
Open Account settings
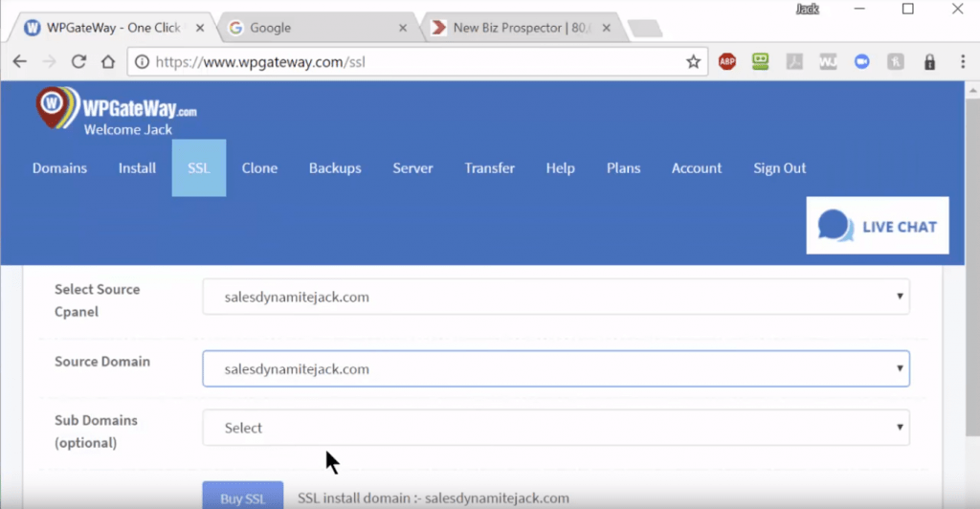[x=697, y=168]
